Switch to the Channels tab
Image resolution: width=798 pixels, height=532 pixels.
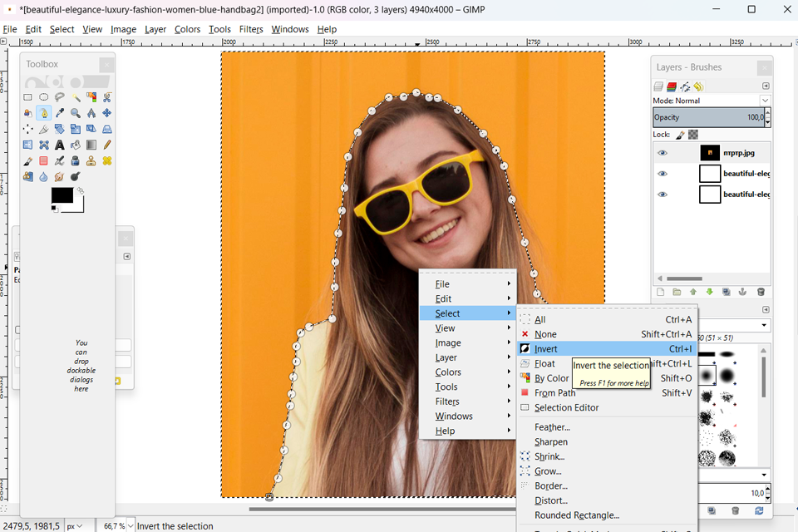coord(672,86)
